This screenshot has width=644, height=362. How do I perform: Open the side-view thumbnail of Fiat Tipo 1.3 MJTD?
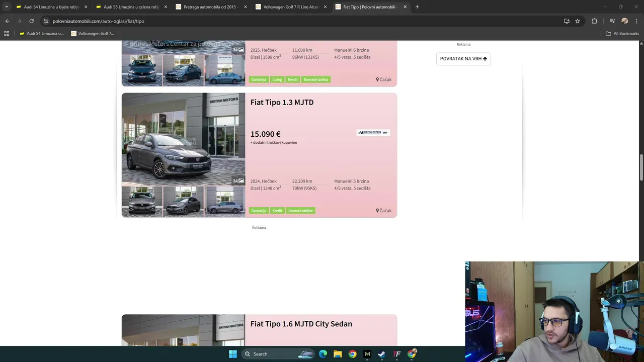225,202
